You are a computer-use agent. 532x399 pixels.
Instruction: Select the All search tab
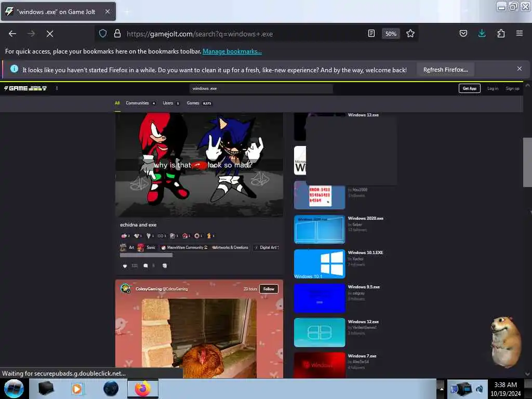pos(117,103)
